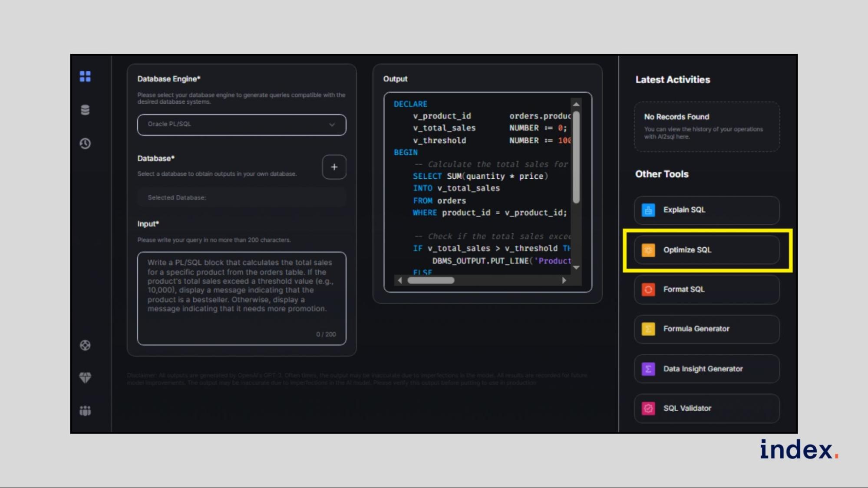This screenshot has width=868, height=488.
Task: Click the dropdown chevron in Database Engine box
Action: click(332, 124)
